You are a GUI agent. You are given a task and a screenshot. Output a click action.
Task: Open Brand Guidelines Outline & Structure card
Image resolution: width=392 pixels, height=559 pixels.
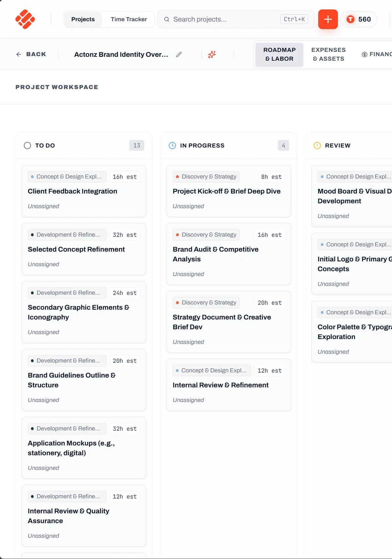84,380
